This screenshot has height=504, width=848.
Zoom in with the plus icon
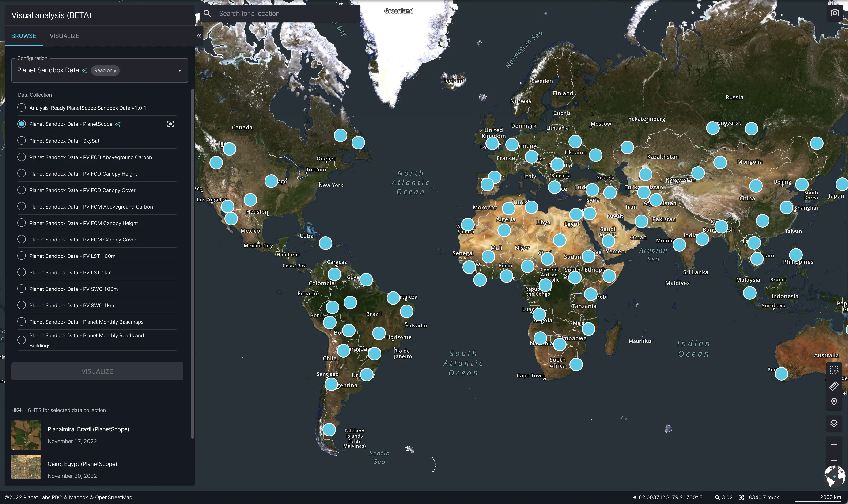[x=834, y=444]
